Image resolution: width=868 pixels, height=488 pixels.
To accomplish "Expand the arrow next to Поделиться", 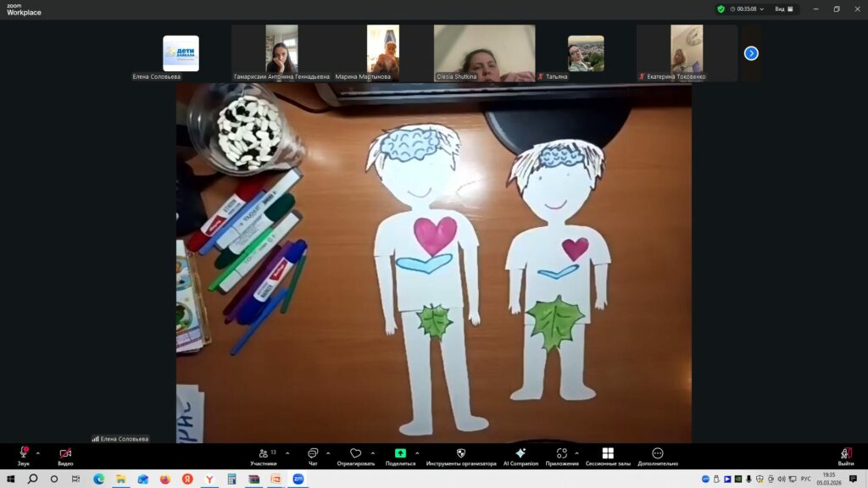I will point(417,453).
